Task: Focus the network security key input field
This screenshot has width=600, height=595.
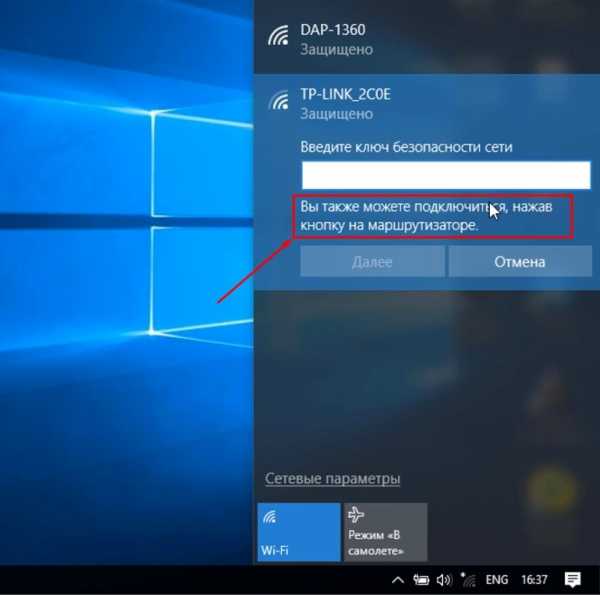Action: click(x=446, y=175)
